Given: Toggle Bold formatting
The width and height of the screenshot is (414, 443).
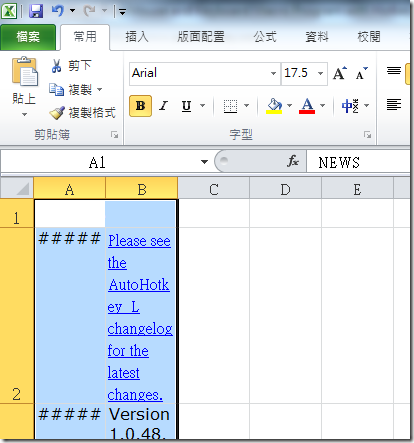Looking at the screenshot, I should 140,106.
